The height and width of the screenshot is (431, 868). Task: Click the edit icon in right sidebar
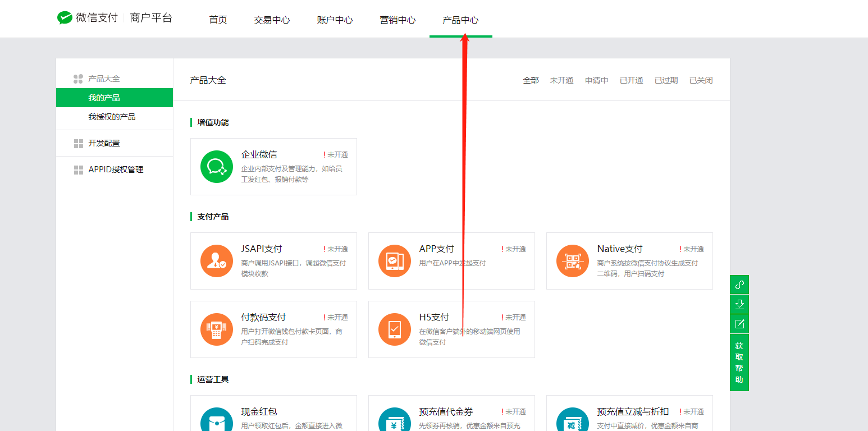(739, 324)
